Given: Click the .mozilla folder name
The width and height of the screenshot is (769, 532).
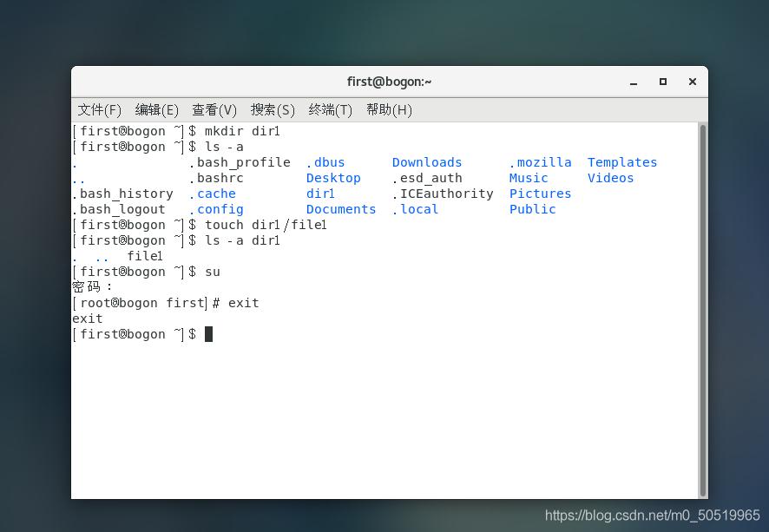Looking at the screenshot, I should (x=540, y=162).
